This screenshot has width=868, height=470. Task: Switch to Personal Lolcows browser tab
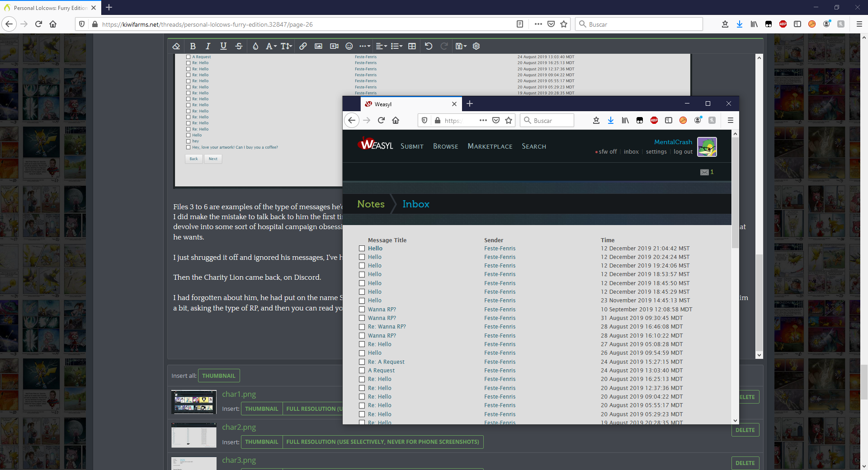50,8
